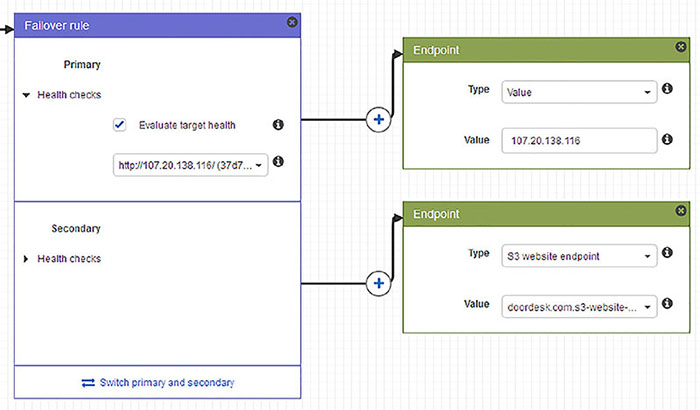Expand Secondary Health checks section
Viewport: 700px width, 410px height.
pyautogui.click(x=27, y=259)
